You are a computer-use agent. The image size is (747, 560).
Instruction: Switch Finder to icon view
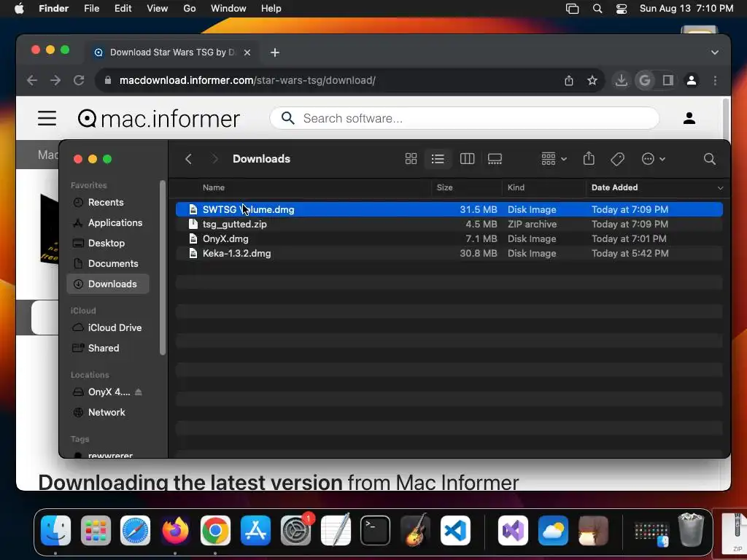click(411, 158)
